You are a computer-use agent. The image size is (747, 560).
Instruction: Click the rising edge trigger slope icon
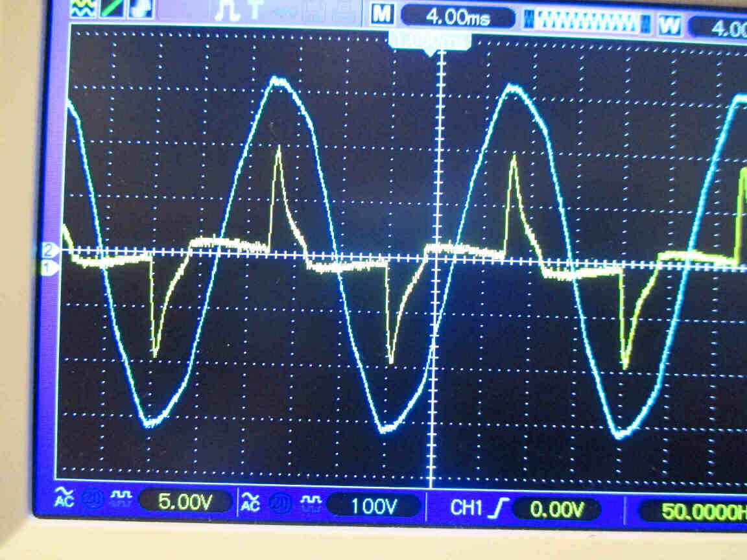click(499, 509)
